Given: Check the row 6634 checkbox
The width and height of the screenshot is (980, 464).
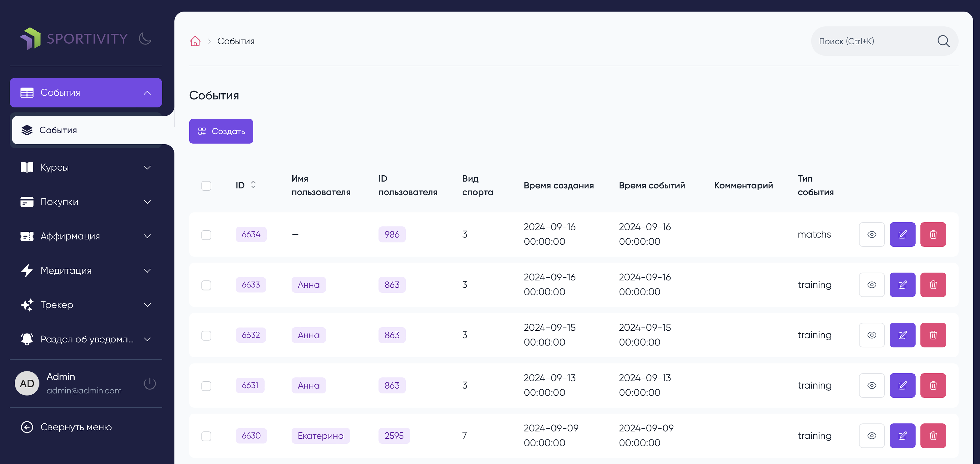Looking at the screenshot, I should pos(206,235).
